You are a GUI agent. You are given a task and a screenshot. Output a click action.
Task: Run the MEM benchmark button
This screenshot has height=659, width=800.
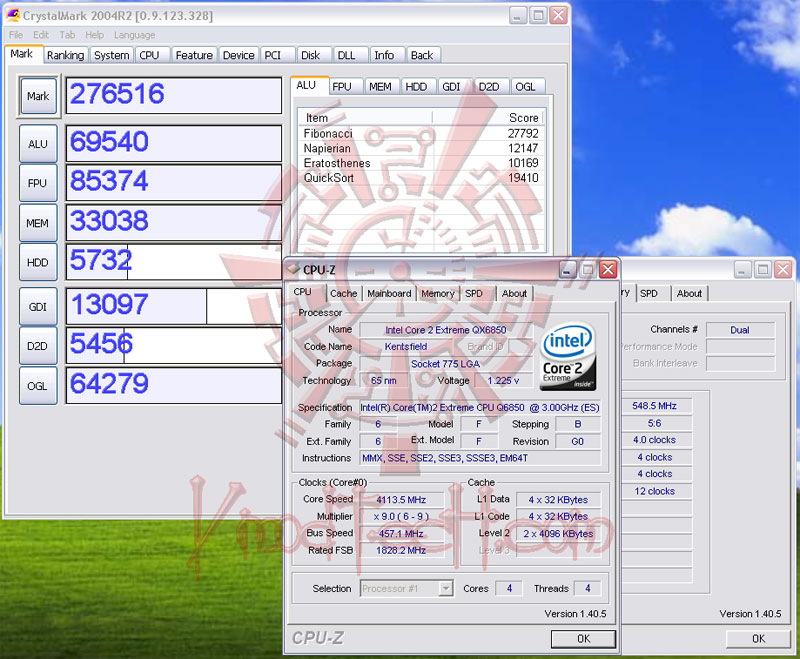pos(38,223)
